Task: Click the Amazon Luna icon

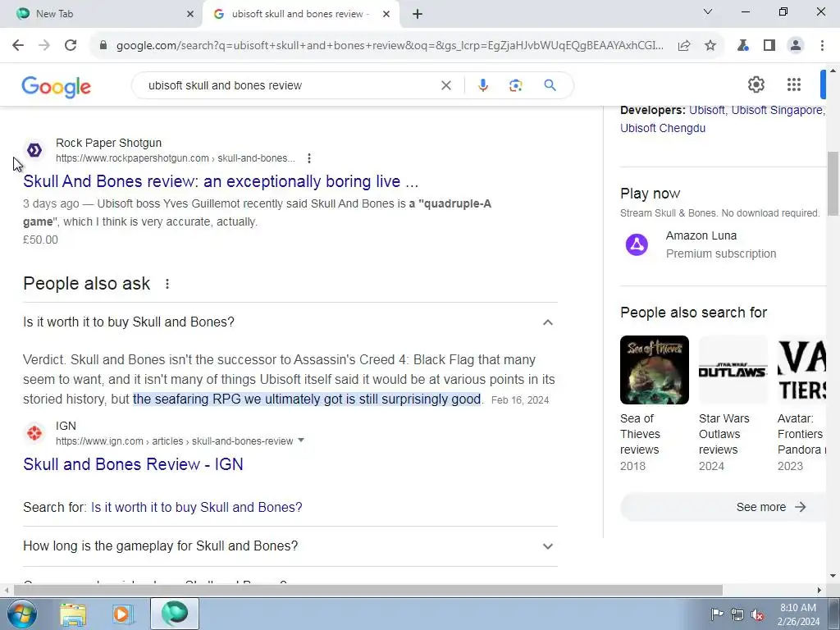Action: point(637,244)
